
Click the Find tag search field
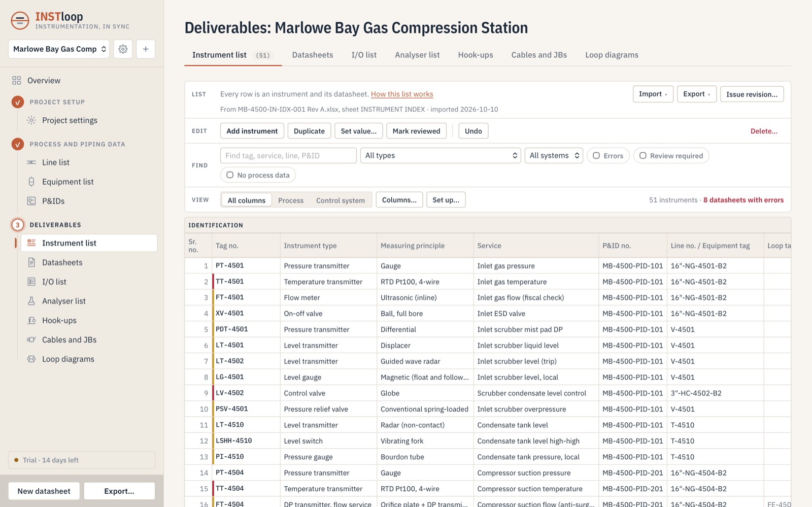tap(288, 155)
